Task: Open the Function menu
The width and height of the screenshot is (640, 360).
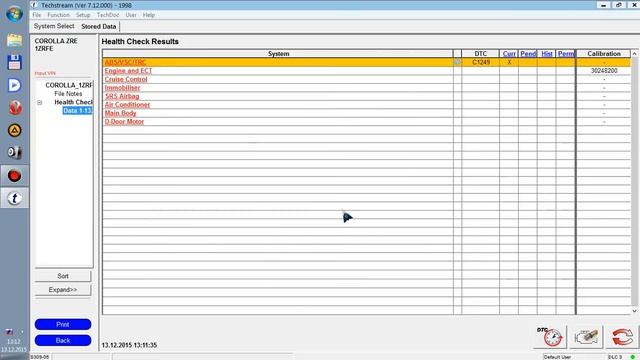Action: pos(58,15)
